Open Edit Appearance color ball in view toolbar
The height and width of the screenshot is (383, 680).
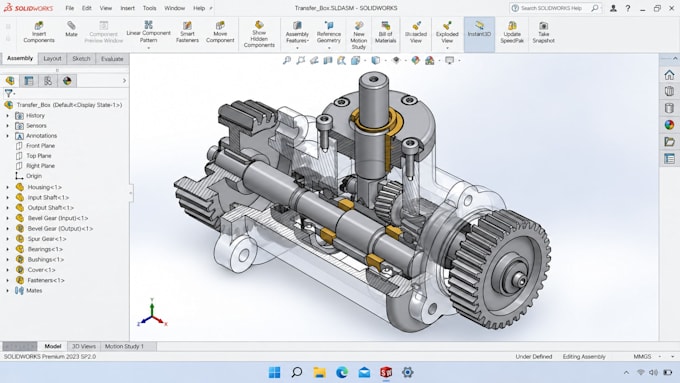[x=415, y=60]
